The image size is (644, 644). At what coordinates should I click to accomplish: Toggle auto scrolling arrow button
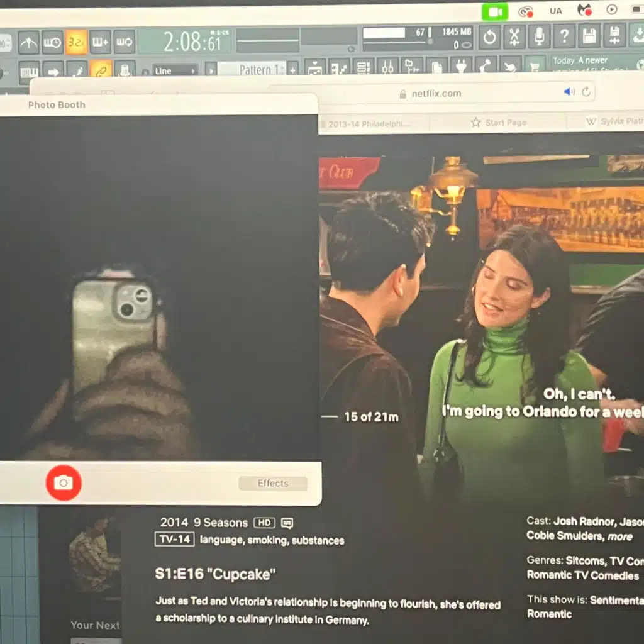tap(53, 70)
